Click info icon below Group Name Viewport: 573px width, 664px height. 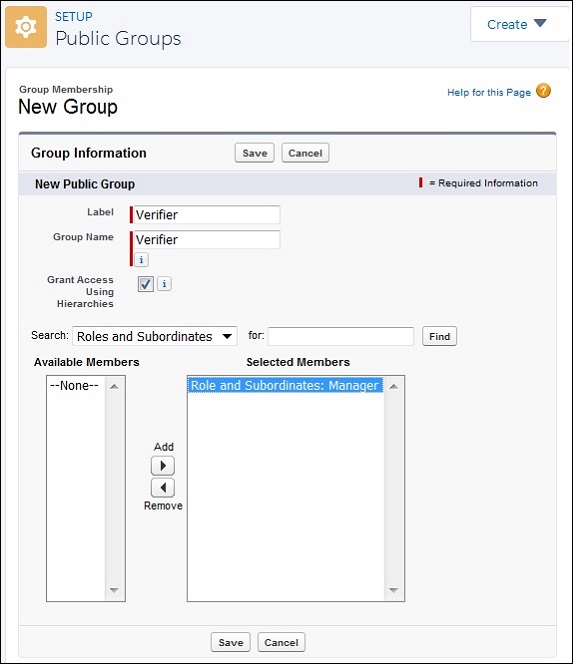pyautogui.click(x=141, y=260)
